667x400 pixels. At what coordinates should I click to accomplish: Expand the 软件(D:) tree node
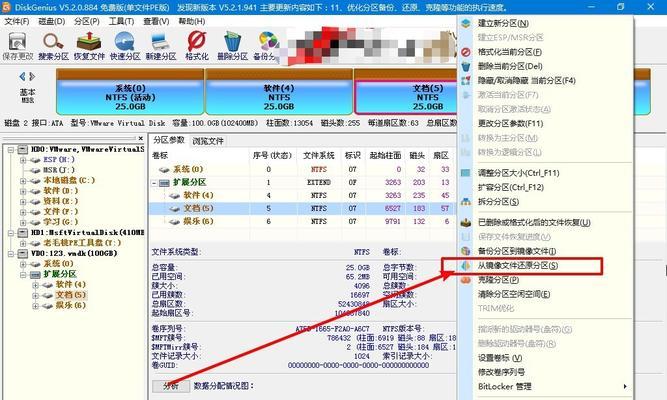(23, 191)
